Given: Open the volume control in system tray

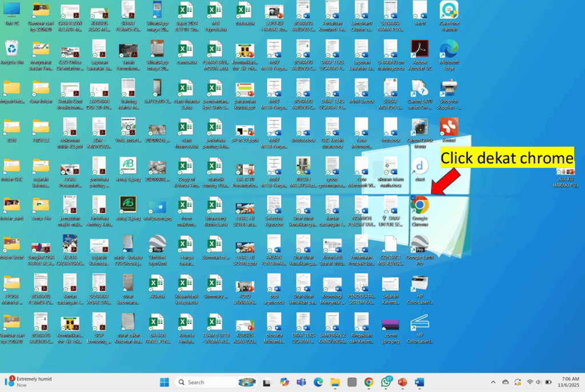Looking at the screenshot, I should pyautogui.click(x=539, y=382).
